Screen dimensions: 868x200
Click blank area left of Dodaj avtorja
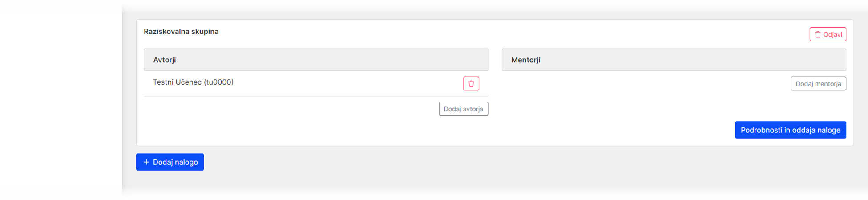[289, 109]
